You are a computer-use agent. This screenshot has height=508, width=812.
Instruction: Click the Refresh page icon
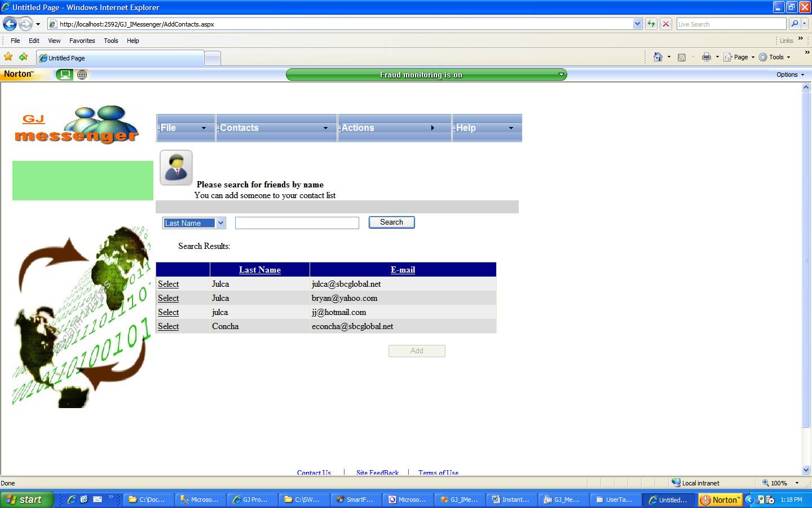[651, 24]
